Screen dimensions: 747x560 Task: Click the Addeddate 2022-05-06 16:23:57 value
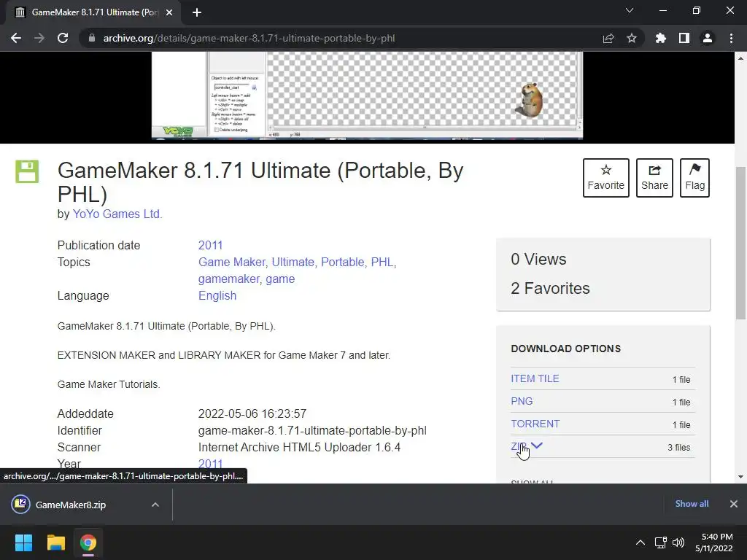[x=252, y=413]
